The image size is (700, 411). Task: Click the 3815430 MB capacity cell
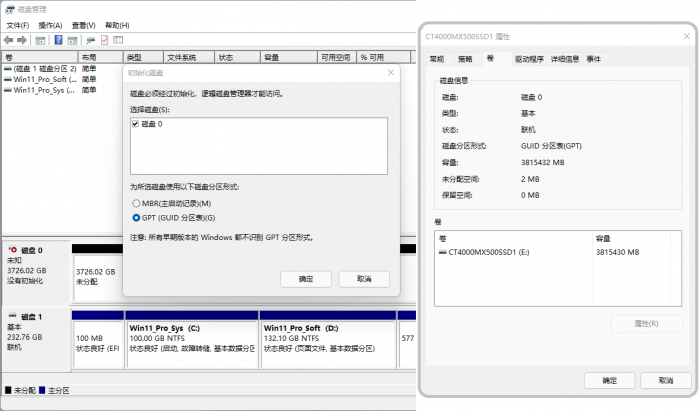tap(617, 253)
